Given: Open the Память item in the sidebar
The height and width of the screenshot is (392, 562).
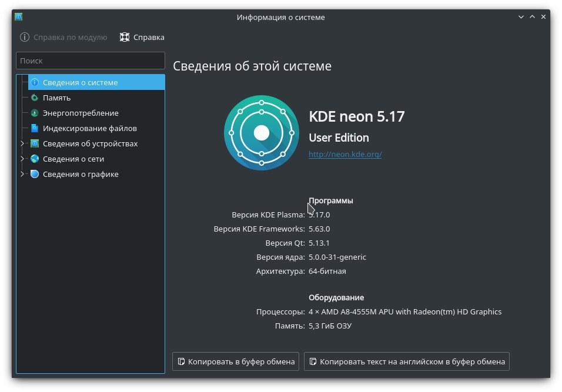Looking at the screenshot, I should click(96, 98).
